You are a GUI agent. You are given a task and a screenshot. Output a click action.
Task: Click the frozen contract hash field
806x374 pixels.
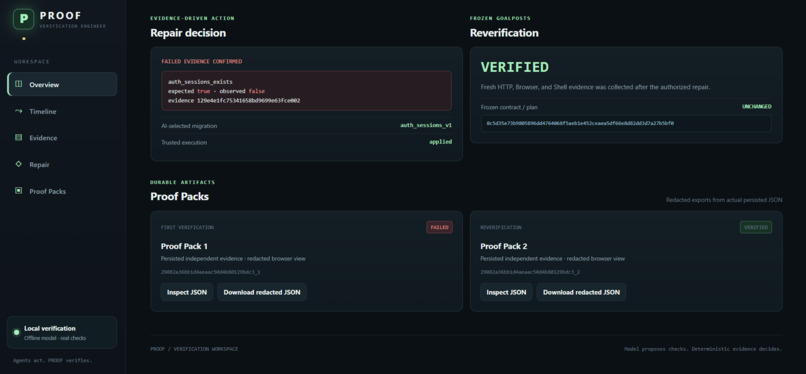626,123
